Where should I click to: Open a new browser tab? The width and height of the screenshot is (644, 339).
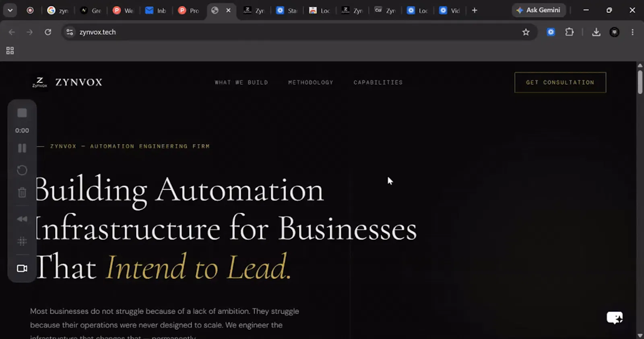click(475, 10)
